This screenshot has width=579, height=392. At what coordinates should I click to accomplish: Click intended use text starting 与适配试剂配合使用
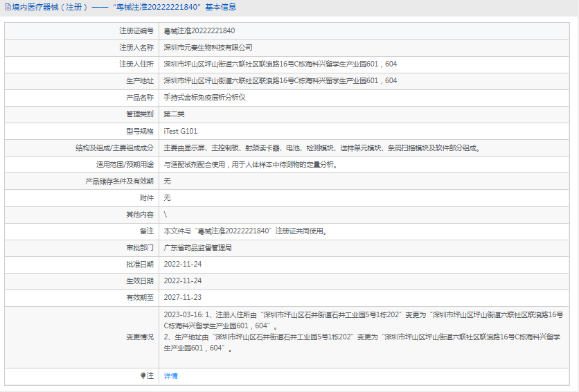coord(251,165)
